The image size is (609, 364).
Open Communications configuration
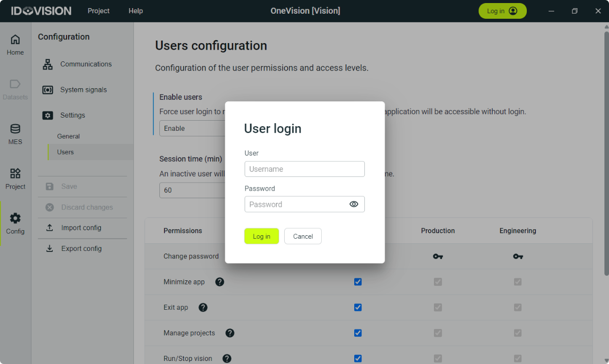(x=85, y=64)
